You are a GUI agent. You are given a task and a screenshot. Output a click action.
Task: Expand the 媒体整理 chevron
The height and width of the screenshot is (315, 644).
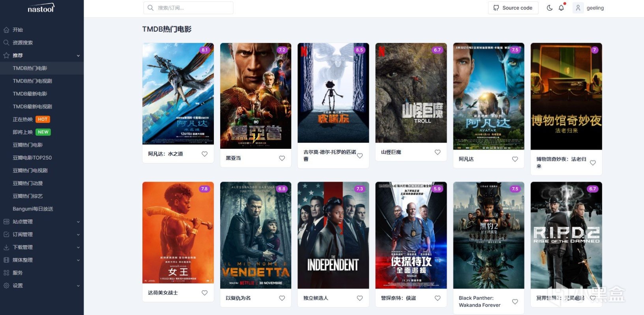[78, 260]
